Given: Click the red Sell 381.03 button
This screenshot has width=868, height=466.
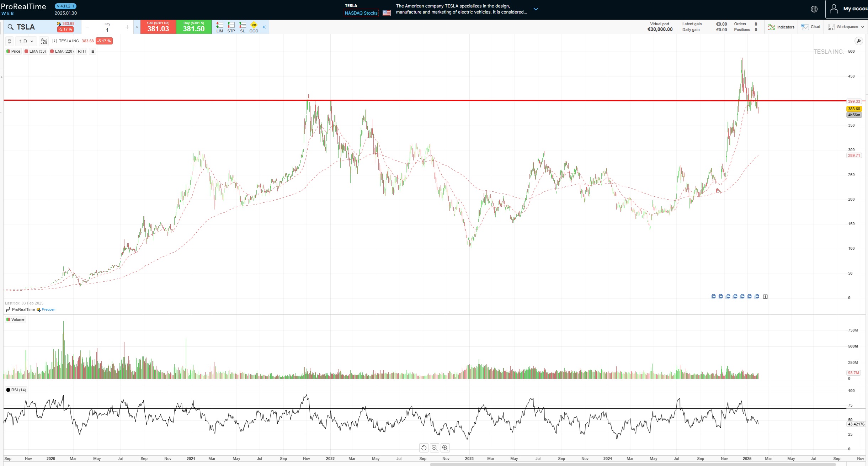Looking at the screenshot, I should (158, 27).
